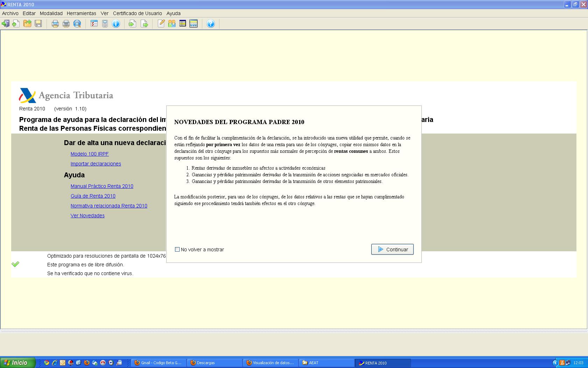Click the two people toolbar icon
Screen dimensions: 588x368
[172, 24]
